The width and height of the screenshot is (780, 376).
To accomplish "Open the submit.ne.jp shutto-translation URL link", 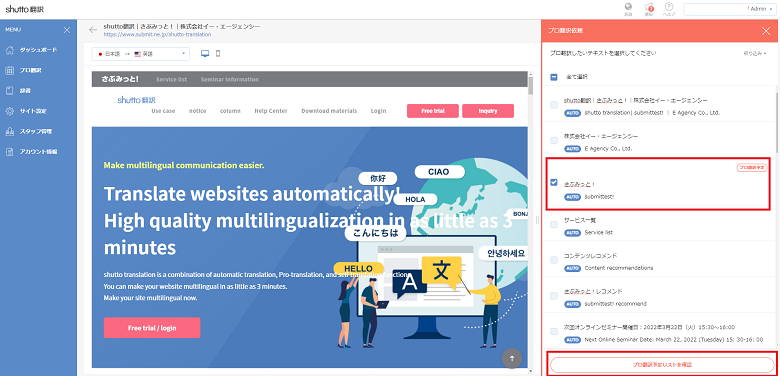I will (158, 34).
